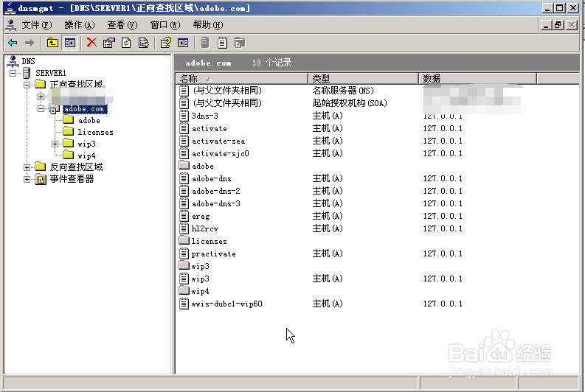
Task: Open the 操作(A) menu
Action: (x=80, y=25)
